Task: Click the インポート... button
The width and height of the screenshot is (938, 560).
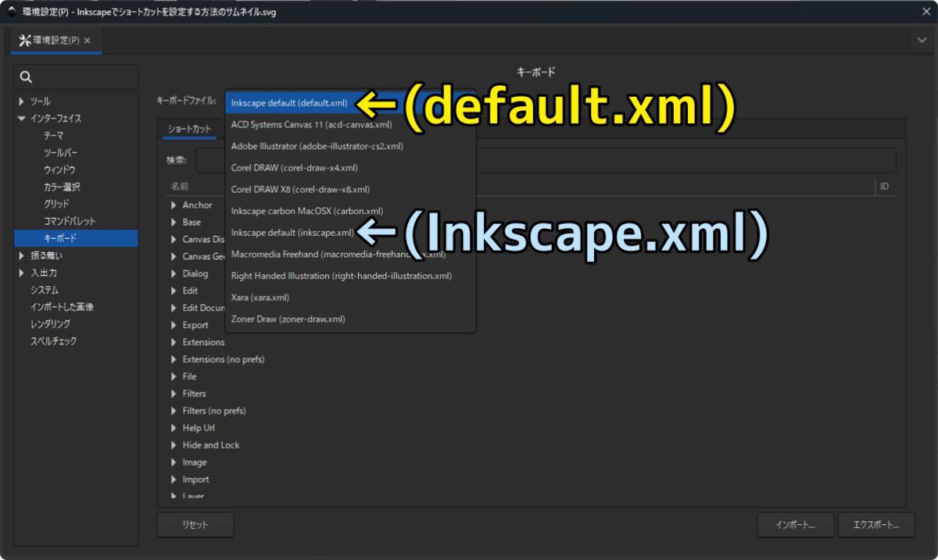Action: (795, 524)
